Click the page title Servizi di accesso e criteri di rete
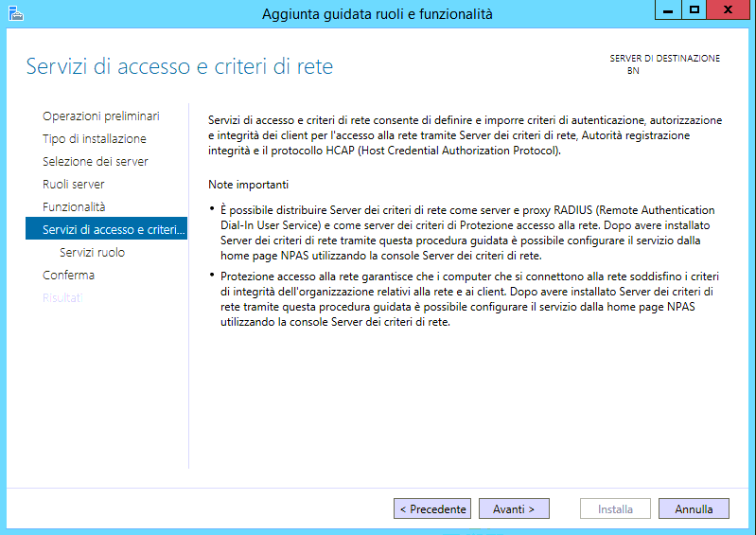The height and width of the screenshot is (535, 756). [180, 66]
